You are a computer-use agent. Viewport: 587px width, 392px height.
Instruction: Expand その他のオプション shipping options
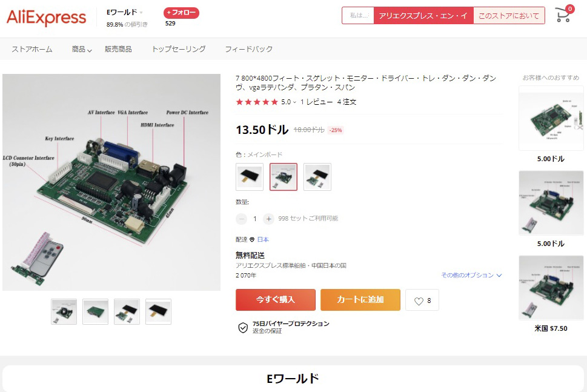(471, 275)
